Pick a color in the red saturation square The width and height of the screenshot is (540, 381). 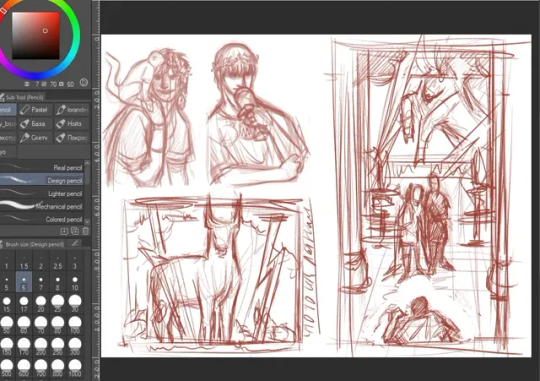pyautogui.click(x=36, y=36)
